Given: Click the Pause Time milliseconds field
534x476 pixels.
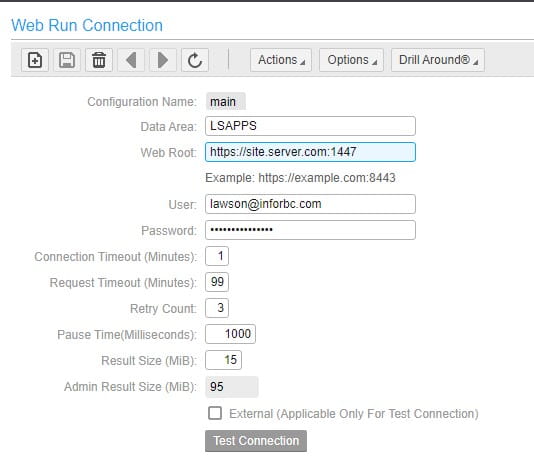Looking at the screenshot, I should [230, 334].
